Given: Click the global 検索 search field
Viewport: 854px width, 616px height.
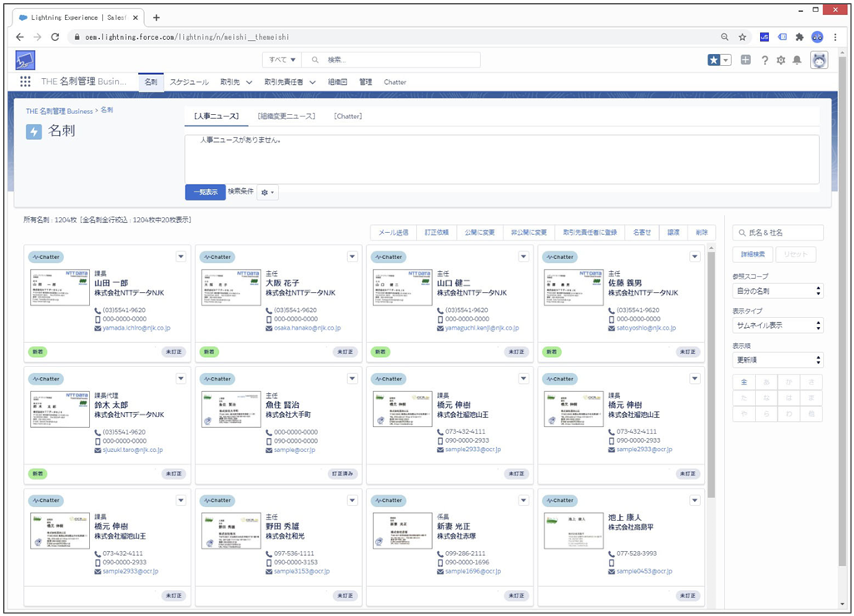Looking at the screenshot, I should (392, 60).
